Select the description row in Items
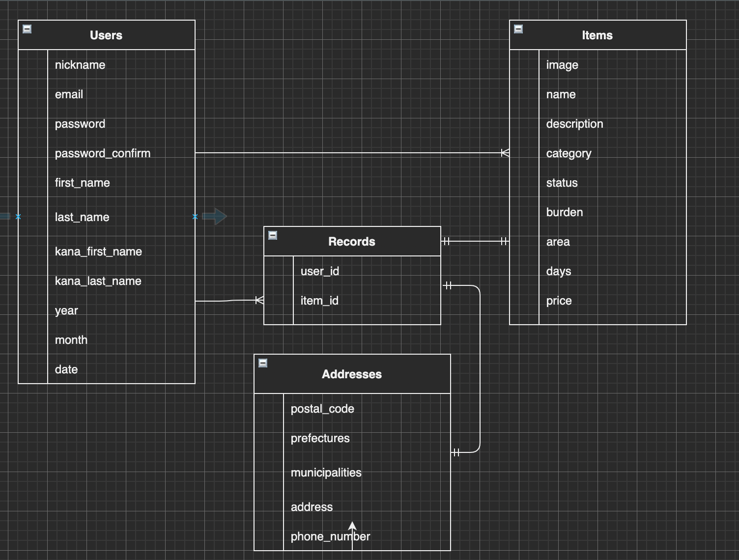Viewport: 739px width, 560px height. point(598,123)
